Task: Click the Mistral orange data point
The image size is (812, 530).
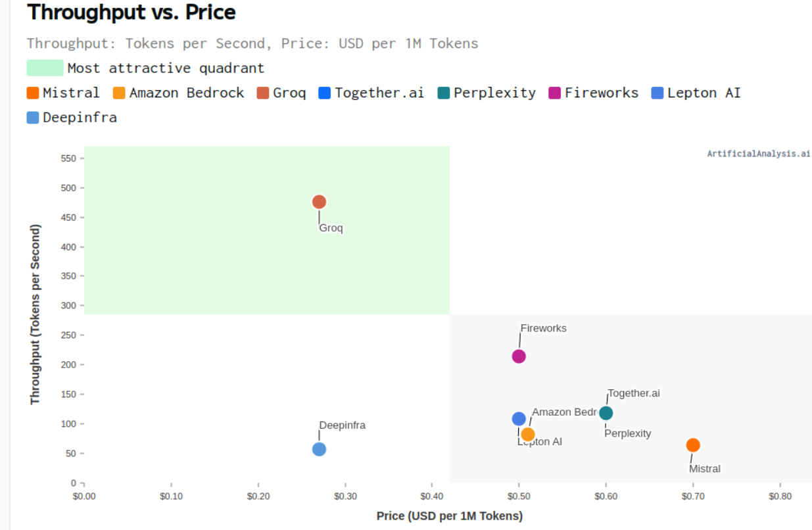Action: 693,445
